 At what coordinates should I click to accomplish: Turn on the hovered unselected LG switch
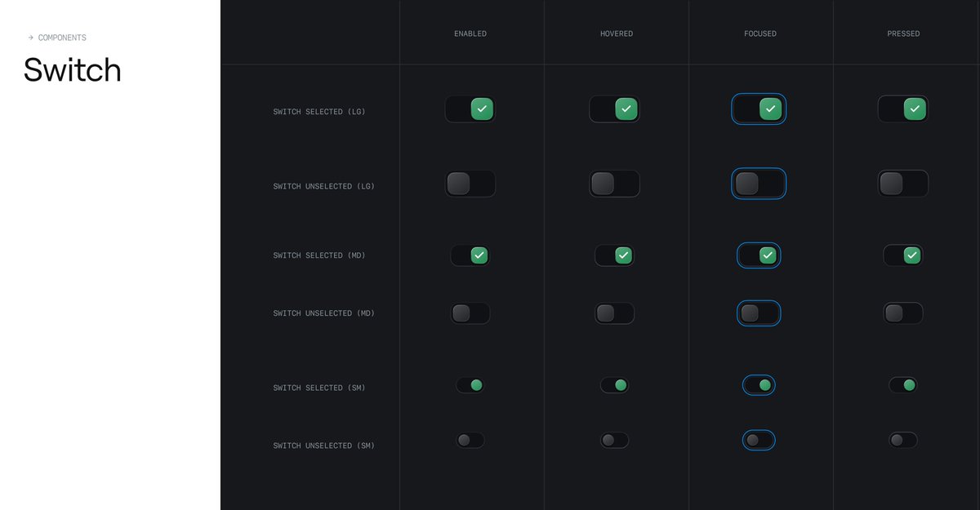[614, 184]
